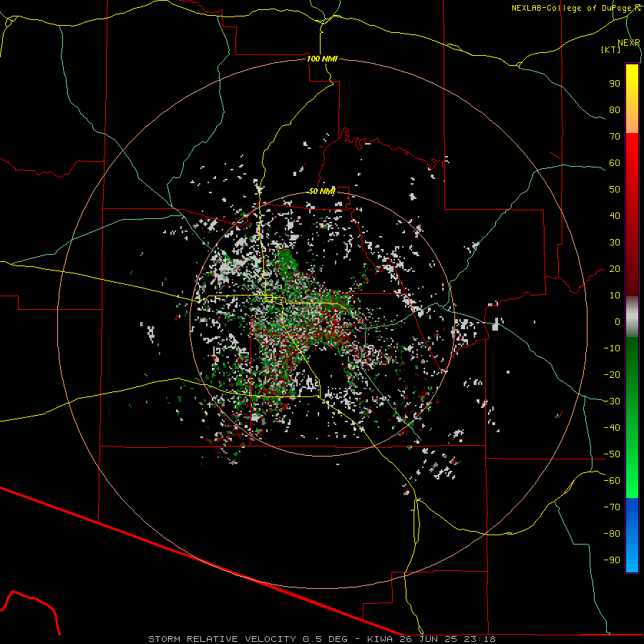Select the -90 scale value
644x644 pixels.
(x=612, y=560)
